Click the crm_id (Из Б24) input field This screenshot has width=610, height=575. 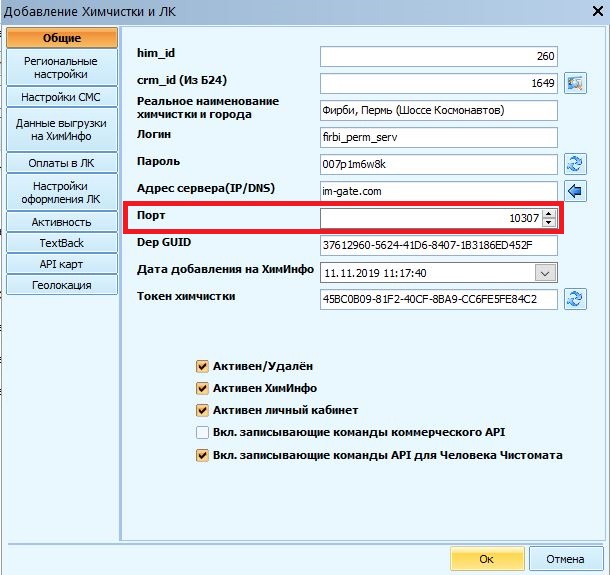[x=439, y=83]
